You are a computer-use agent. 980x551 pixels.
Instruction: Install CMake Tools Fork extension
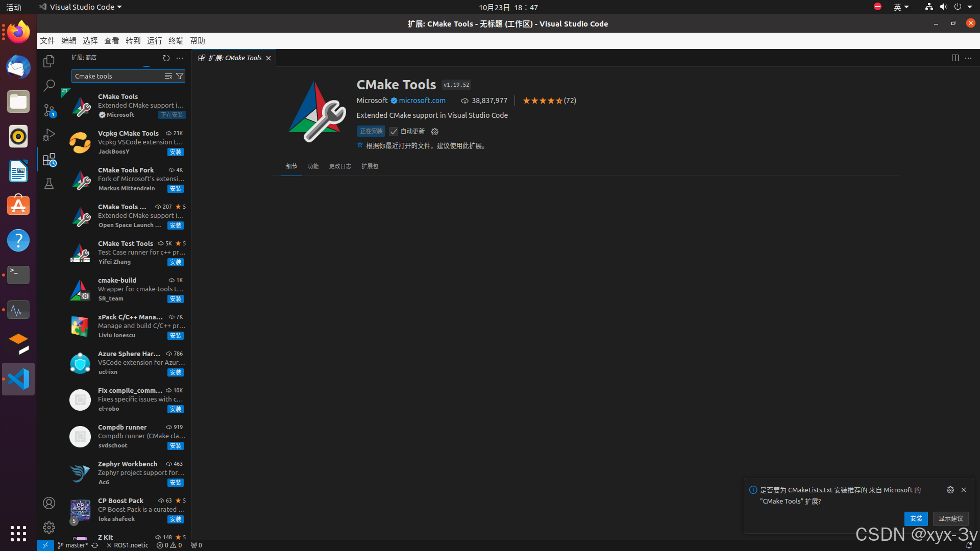pos(176,189)
